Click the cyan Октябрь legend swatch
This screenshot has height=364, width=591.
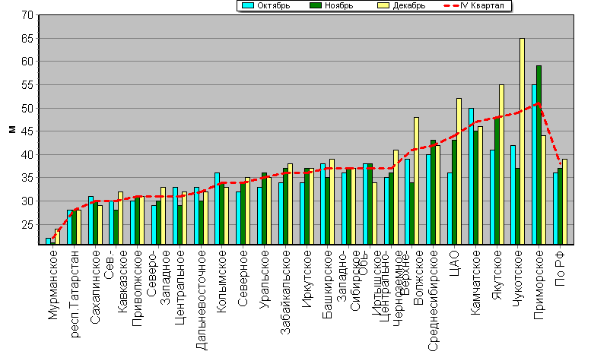click(x=248, y=5)
